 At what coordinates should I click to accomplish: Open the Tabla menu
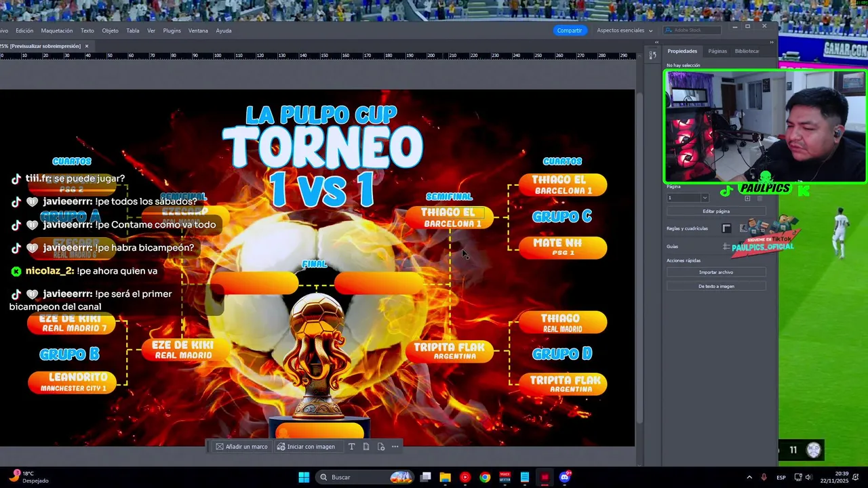pos(133,30)
